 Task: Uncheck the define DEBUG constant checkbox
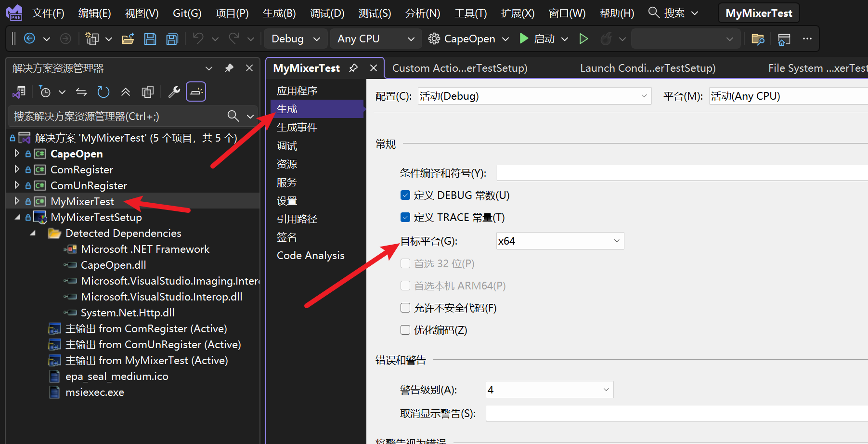[405, 195]
